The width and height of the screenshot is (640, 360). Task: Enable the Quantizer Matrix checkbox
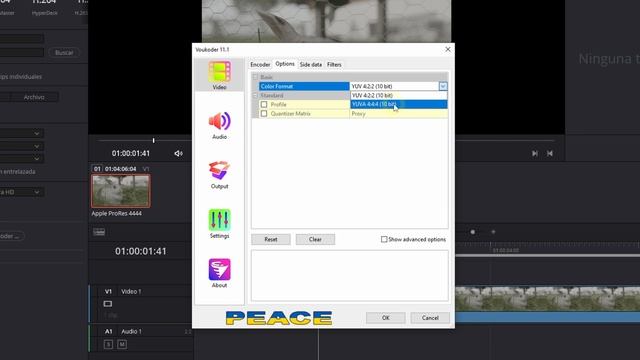click(x=264, y=113)
